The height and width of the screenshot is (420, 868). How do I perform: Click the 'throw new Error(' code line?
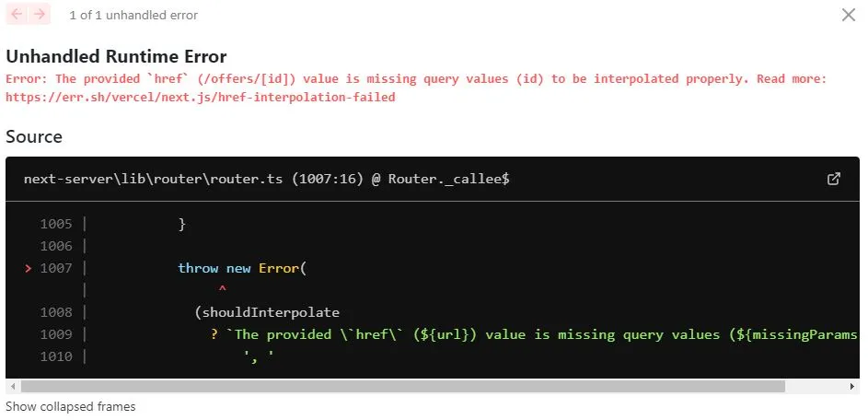click(x=242, y=268)
